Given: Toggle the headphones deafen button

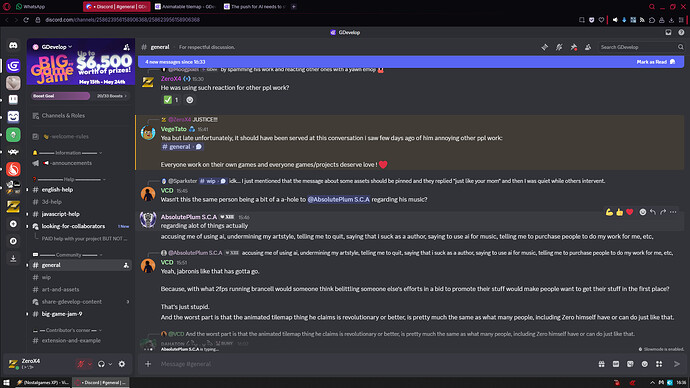Looking at the screenshot, I should click(101, 364).
